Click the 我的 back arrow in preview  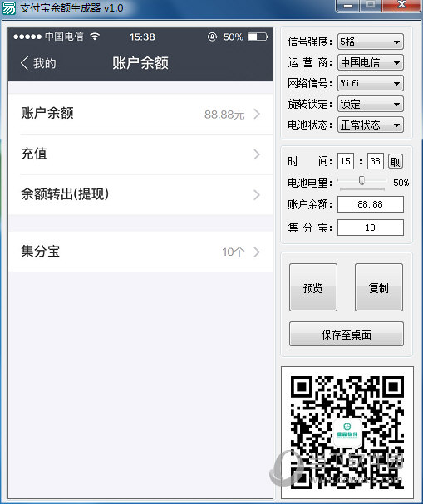click(x=24, y=62)
